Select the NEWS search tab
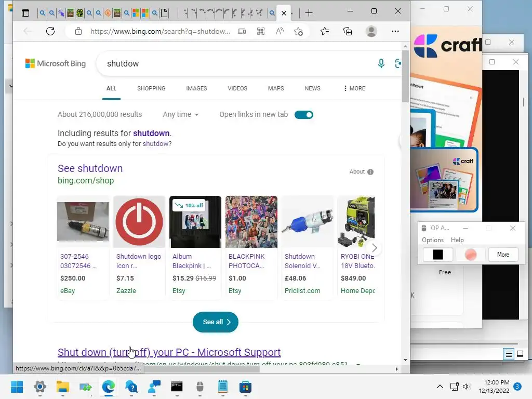 click(312, 88)
